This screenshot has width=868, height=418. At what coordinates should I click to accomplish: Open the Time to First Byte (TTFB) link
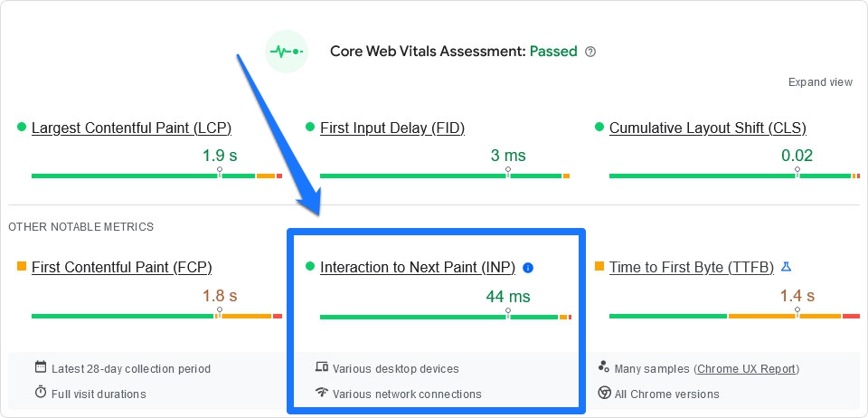[x=692, y=267]
